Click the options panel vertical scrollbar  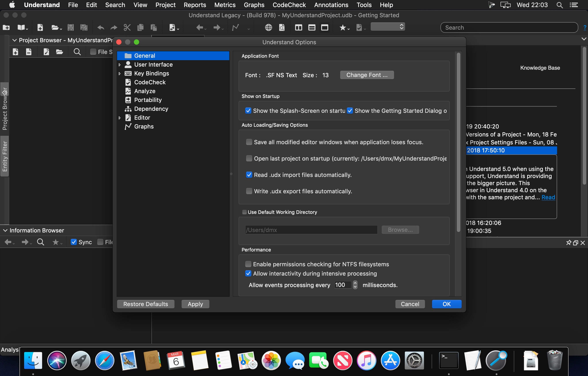[458, 142]
